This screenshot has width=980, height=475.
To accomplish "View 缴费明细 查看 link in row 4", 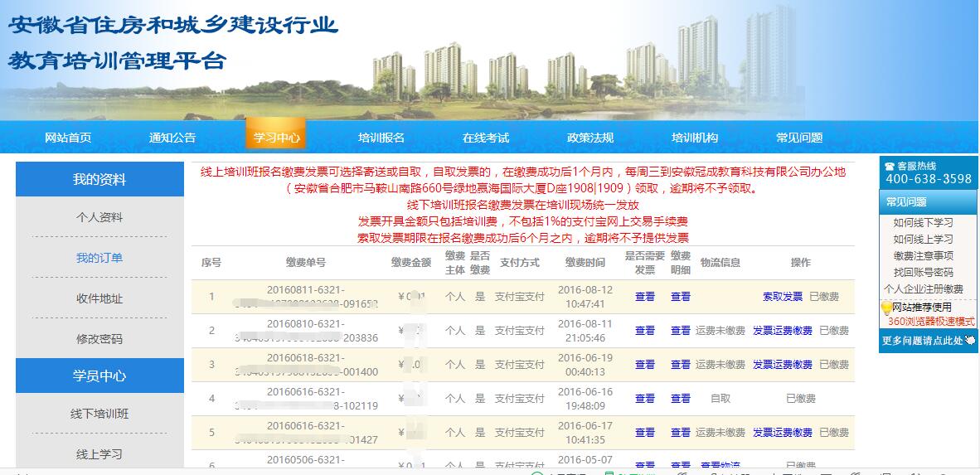I will 681,398.
